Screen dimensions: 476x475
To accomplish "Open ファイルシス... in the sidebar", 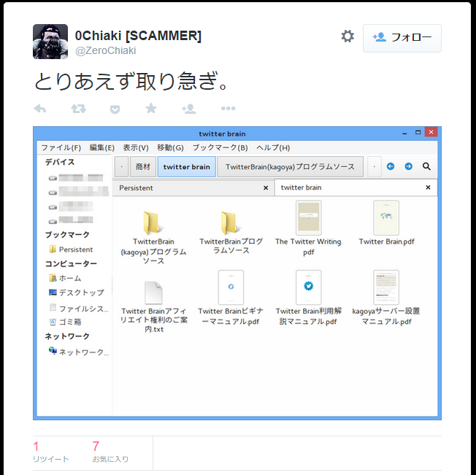I will click(79, 308).
